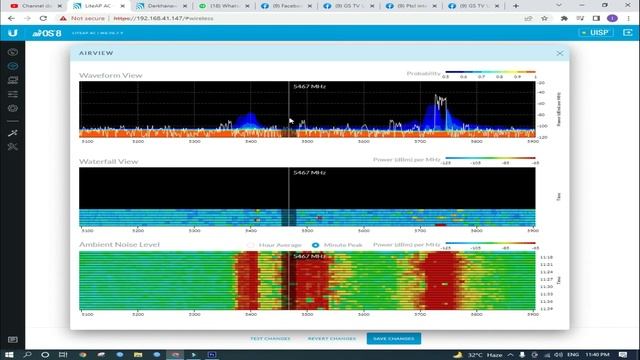Screen dimensions: 640x360
Task: Open the browser extensions puzzle icon
Action: pyautogui.click(x=564, y=18)
